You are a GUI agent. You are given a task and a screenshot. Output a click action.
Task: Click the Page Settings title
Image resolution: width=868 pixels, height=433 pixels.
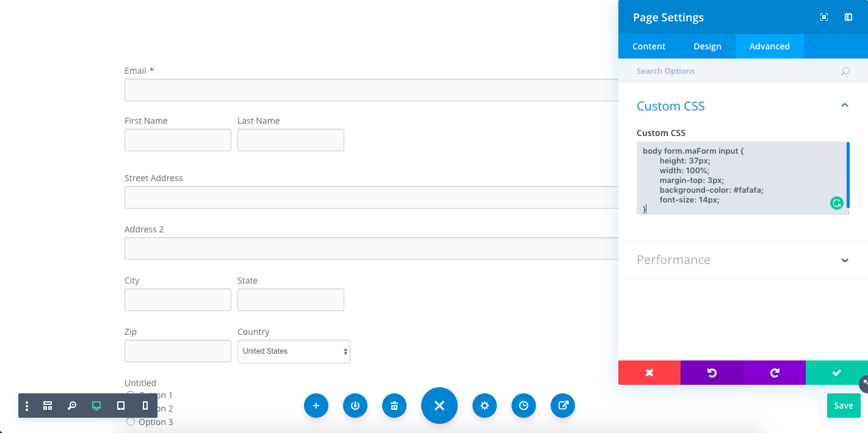[x=668, y=17]
